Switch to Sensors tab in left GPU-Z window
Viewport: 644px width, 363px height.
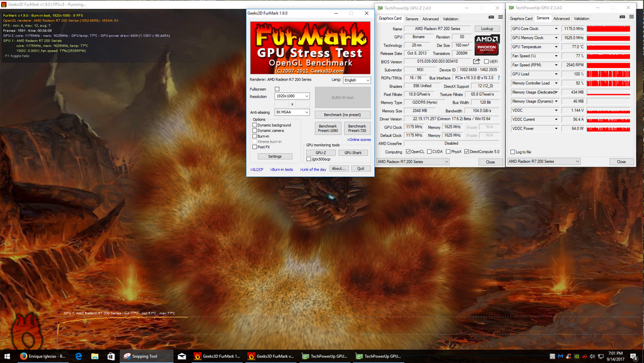click(x=411, y=19)
